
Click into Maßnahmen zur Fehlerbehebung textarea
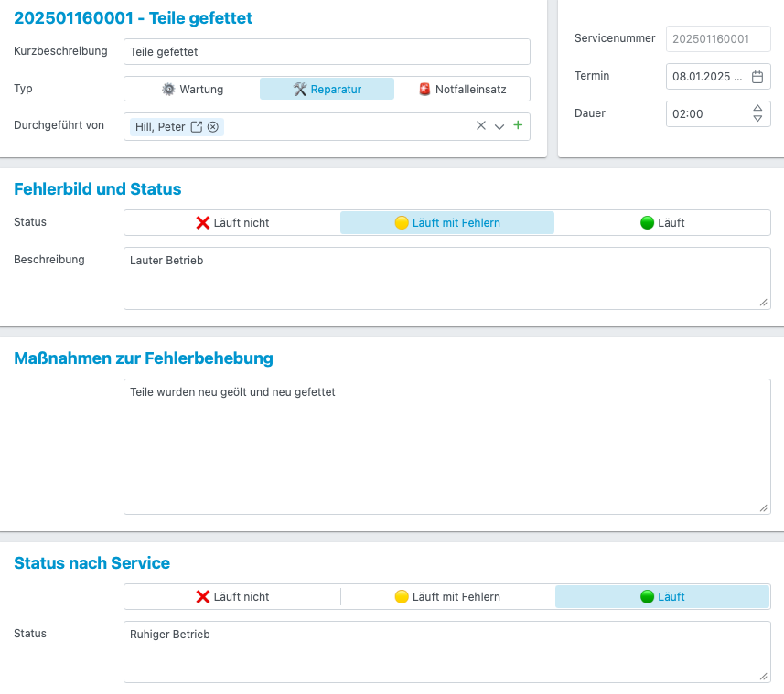pyautogui.click(x=446, y=446)
